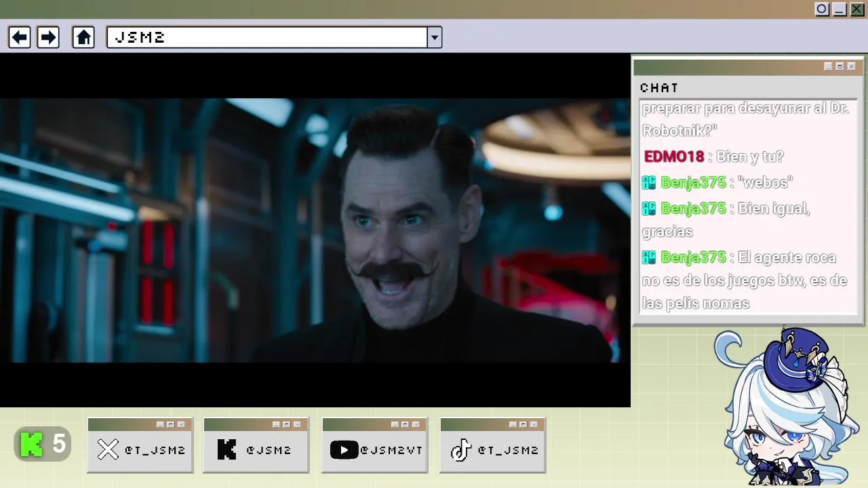Minimize the main JSM2 window
Image resolution: width=868 pixels, height=488 pixels.
(840, 9)
